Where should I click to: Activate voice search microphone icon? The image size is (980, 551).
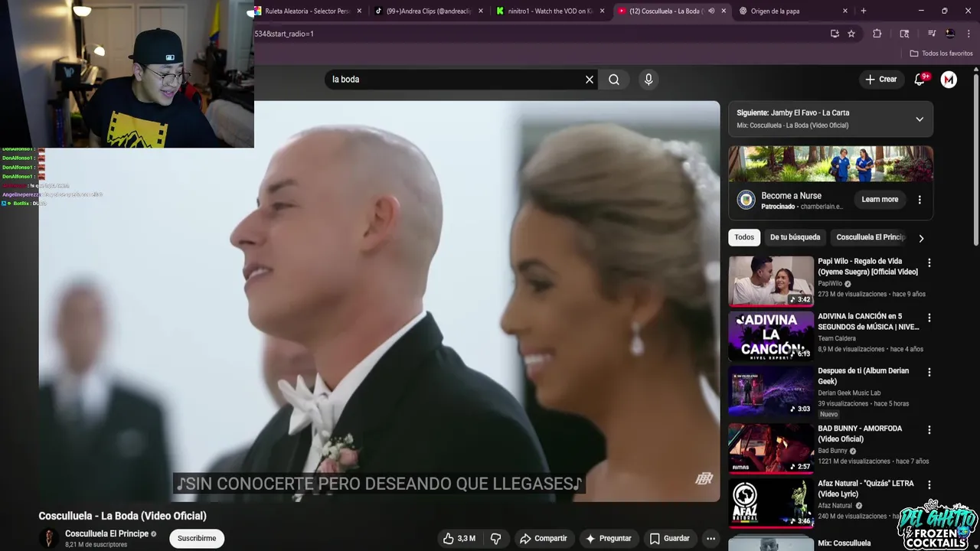648,80
